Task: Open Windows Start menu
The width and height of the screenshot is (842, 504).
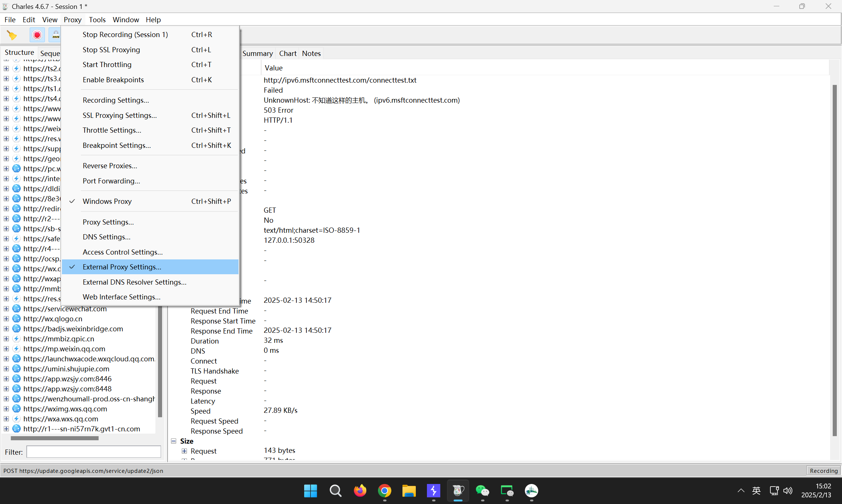Action: point(310,491)
